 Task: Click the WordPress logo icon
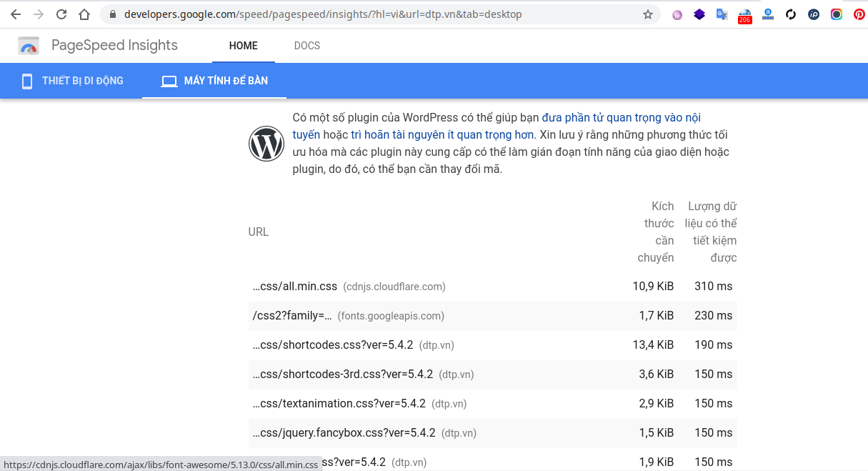click(x=266, y=144)
